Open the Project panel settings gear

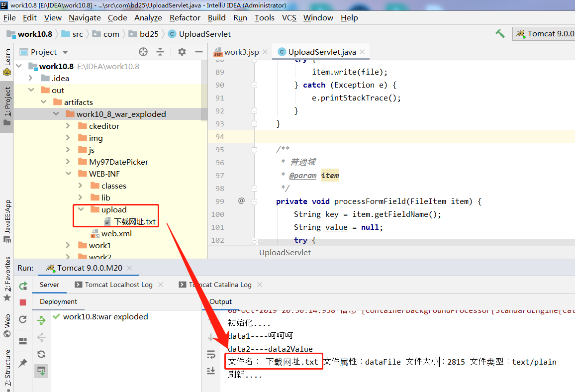182,52
